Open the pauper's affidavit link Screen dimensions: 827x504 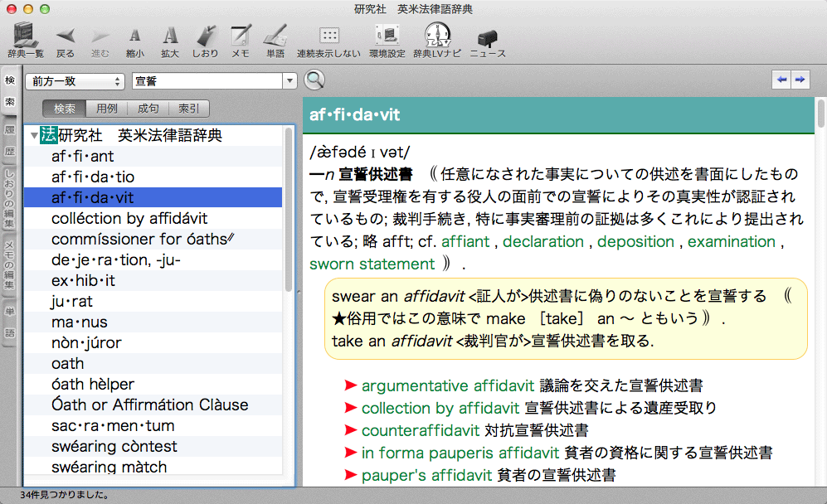(x=426, y=475)
